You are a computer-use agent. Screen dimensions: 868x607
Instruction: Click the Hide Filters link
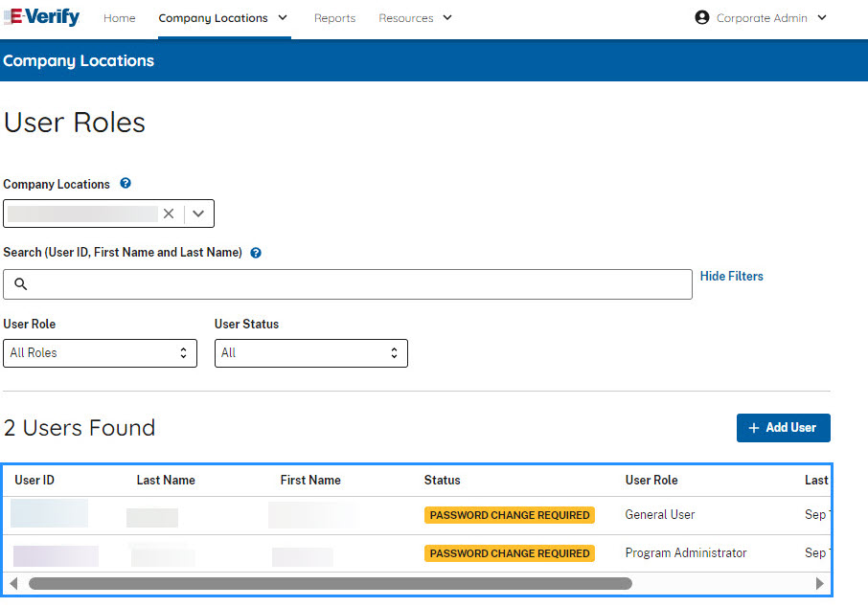pyautogui.click(x=731, y=276)
